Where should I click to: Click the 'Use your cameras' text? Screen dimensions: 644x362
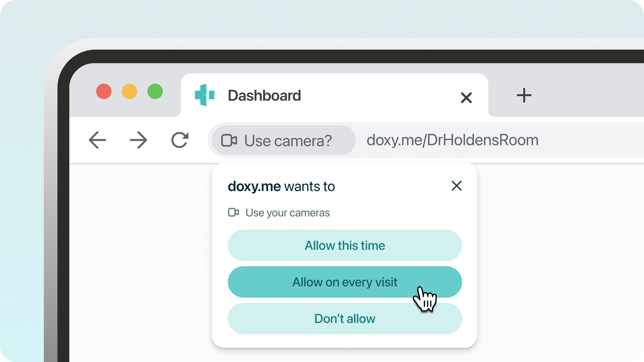click(287, 213)
